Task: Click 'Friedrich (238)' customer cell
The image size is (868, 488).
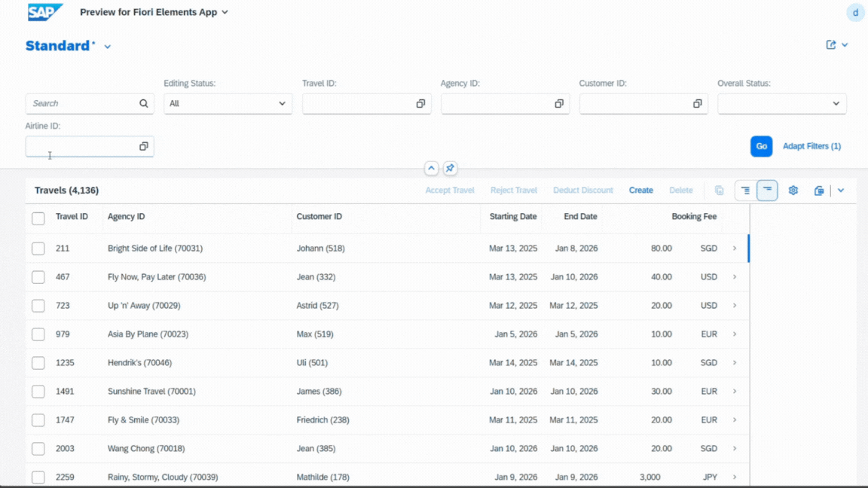Action: tap(322, 420)
